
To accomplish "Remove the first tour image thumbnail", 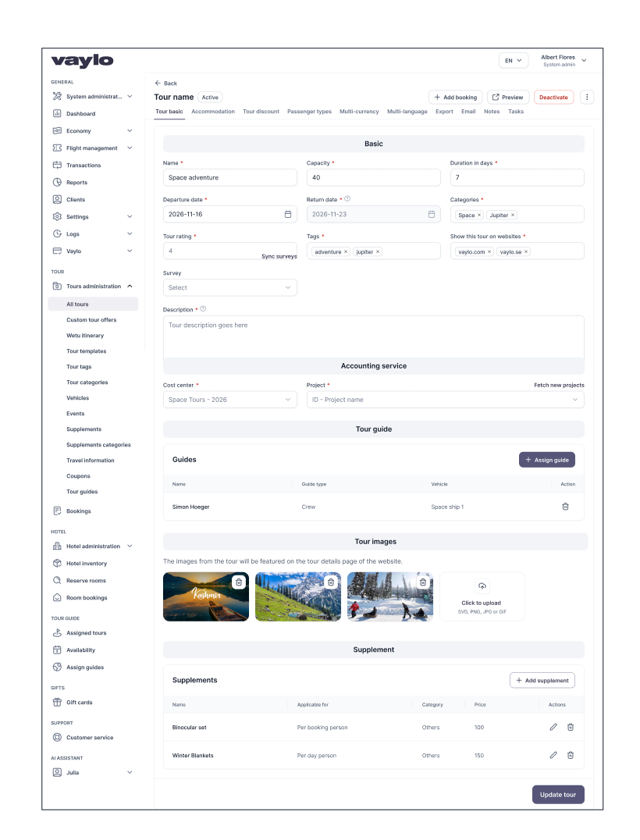I will point(239,582).
